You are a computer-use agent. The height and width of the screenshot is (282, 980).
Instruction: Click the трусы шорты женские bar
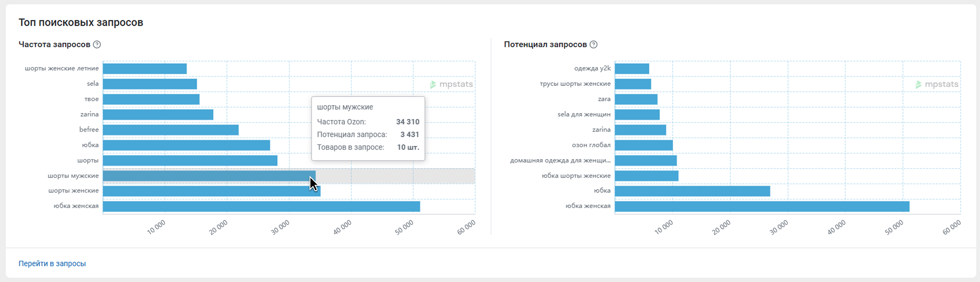coord(633,84)
